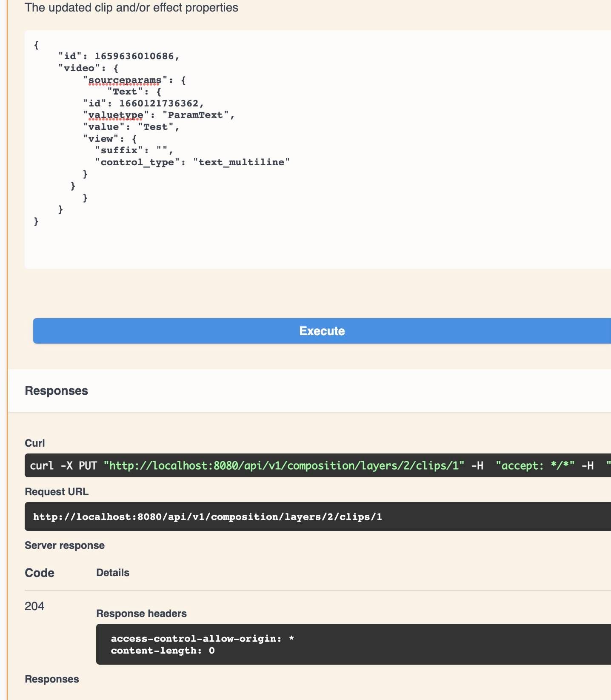Click the Text param id 1660121736362
This screenshot has width=611, height=700.
(x=159, y=103)
